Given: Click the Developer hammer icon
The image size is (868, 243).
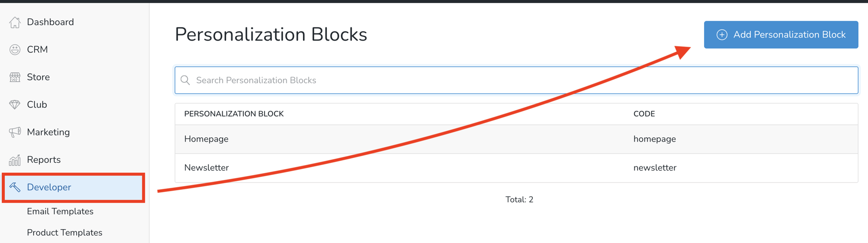Looking at the screenshot, I should coord(15,187).
